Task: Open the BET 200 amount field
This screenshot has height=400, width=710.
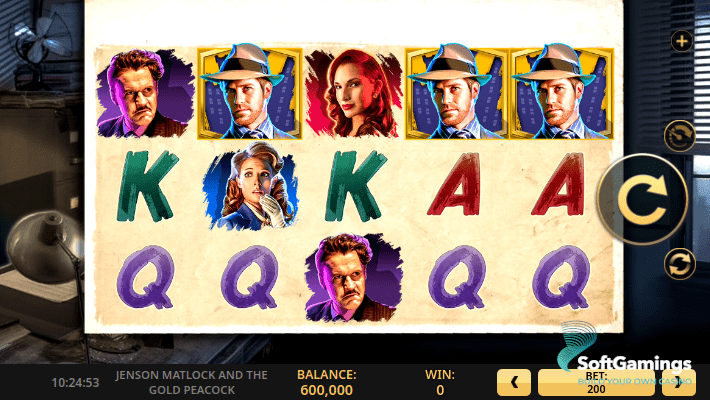Action: 596,382
